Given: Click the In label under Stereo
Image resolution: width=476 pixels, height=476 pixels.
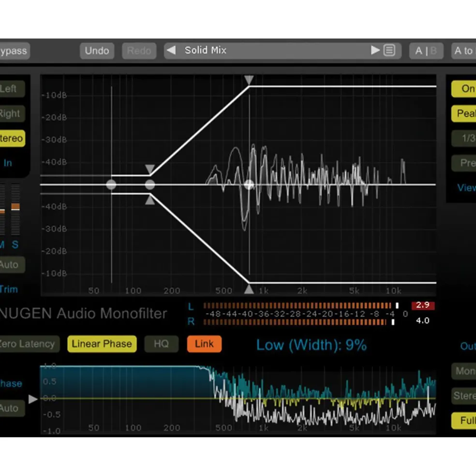Looking at the screenshot, I should [x=8, y=163].
